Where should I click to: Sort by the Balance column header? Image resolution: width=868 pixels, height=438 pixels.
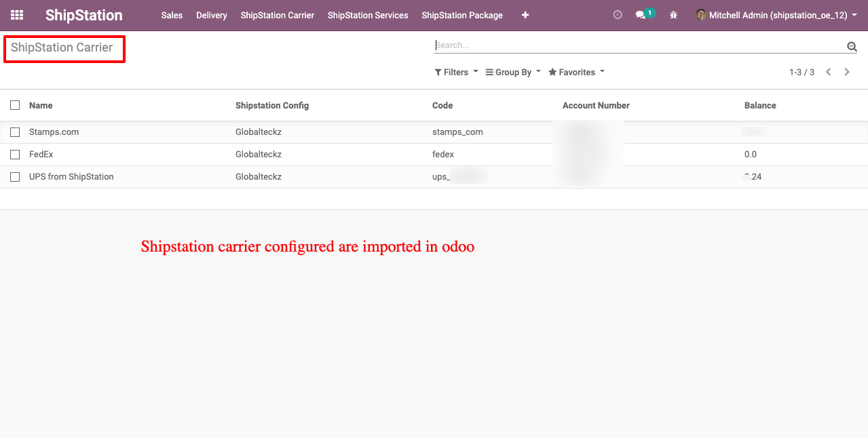pos(760,105)
